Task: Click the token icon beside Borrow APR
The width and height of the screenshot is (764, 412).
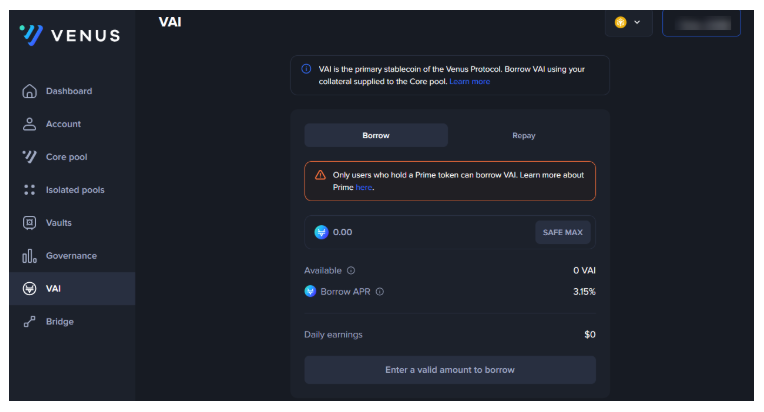Action: [x=310, y=291]
